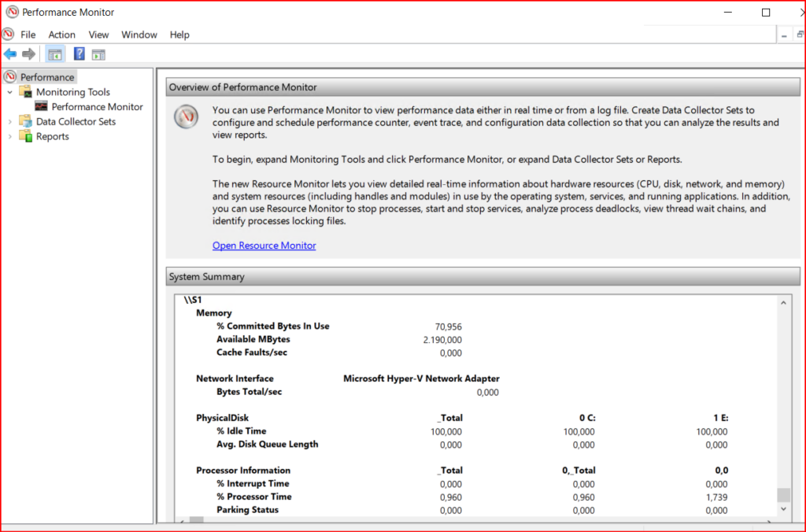Click the Monitoring Tools folder icon
Viewport: 806px width, 532px height.
click(26, 92)
